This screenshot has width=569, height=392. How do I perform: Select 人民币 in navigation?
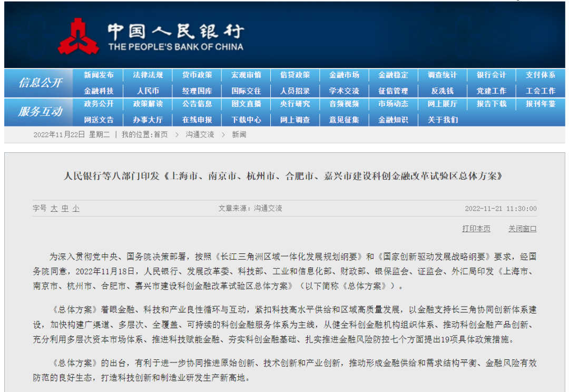tap(148, 91)
